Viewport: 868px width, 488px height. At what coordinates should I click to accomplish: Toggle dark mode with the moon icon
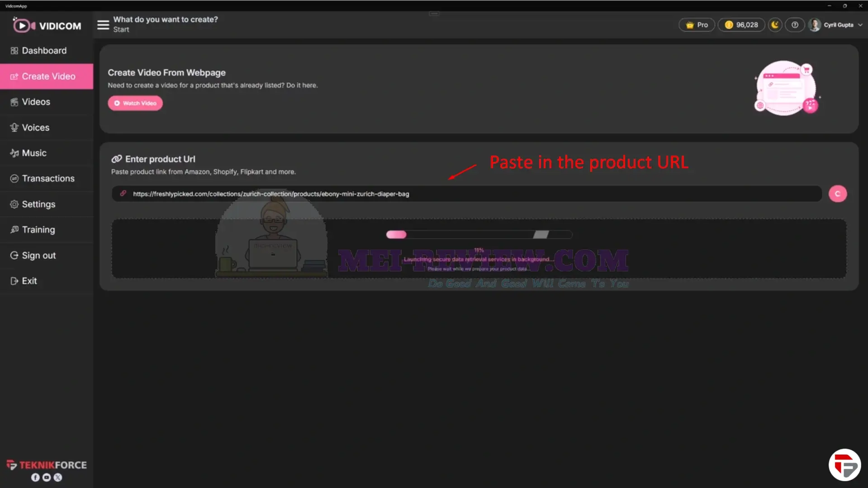click(x=775, y=25)
